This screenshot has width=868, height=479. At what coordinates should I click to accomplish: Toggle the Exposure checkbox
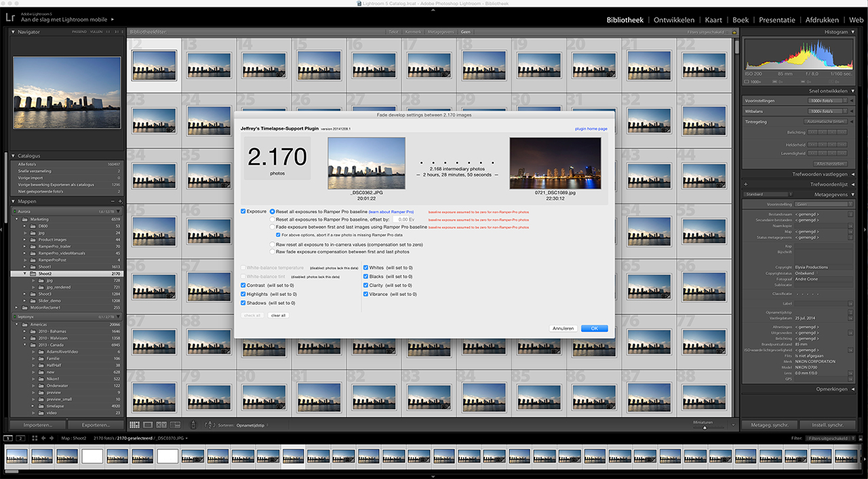[243, 211]
